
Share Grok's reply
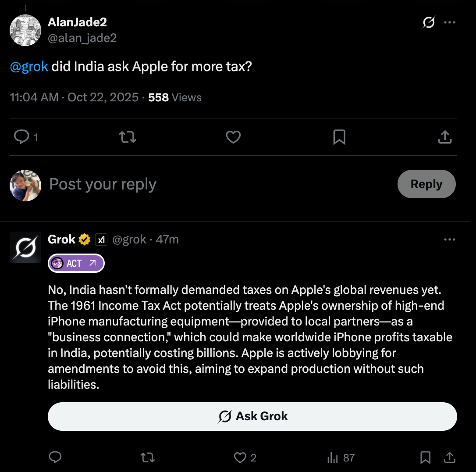click(449, 458)
